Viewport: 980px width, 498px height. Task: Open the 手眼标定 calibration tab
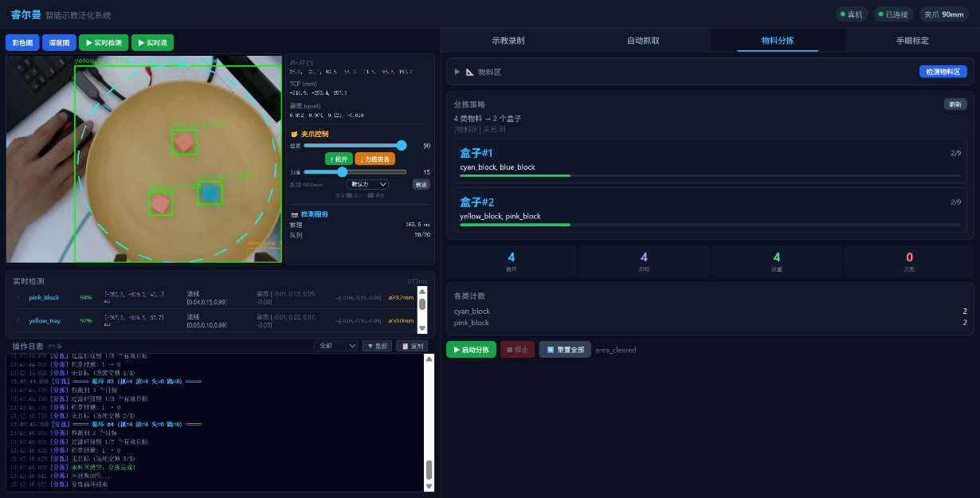907,41
